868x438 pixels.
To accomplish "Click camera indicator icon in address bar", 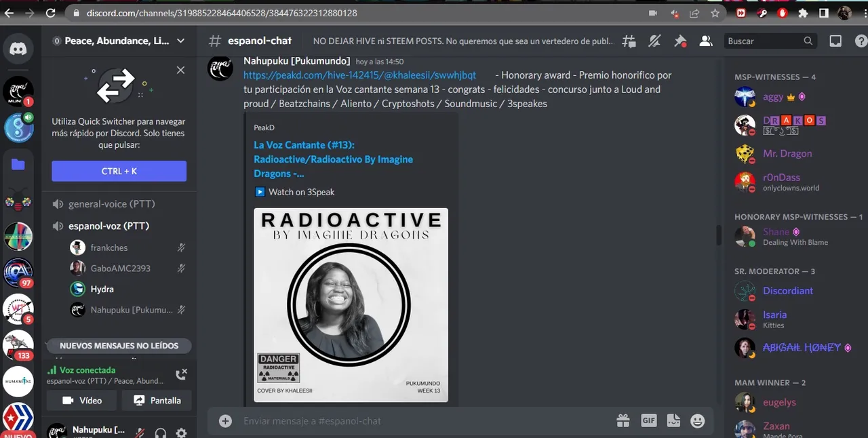I will coord(653,13).
